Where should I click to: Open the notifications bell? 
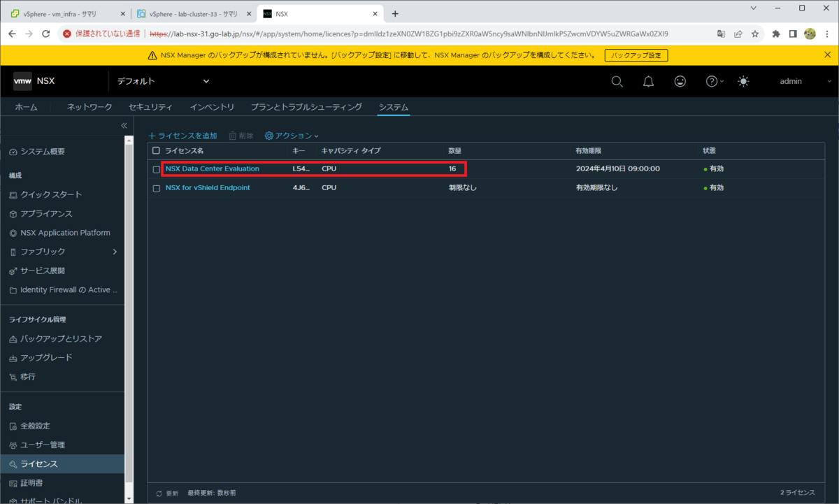pyautogui.click(x=648, y=82)
